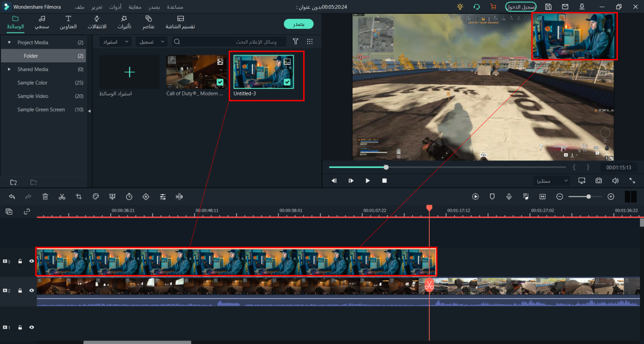The width and height of the screenshot is (644, 344).
Task: Toggle the lock on video track 2
Action: click(x=20, y=291)
